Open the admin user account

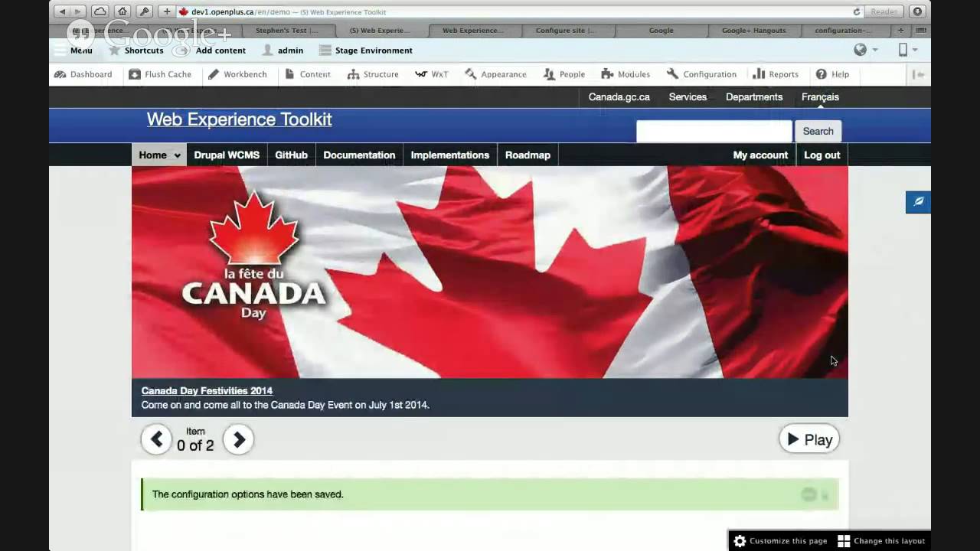point(283,51)
